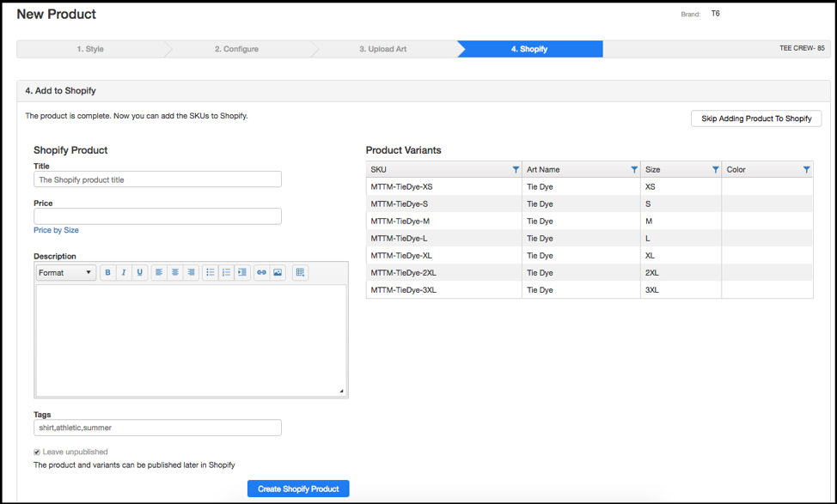Select step 4. Shopify

pos(529,49)
